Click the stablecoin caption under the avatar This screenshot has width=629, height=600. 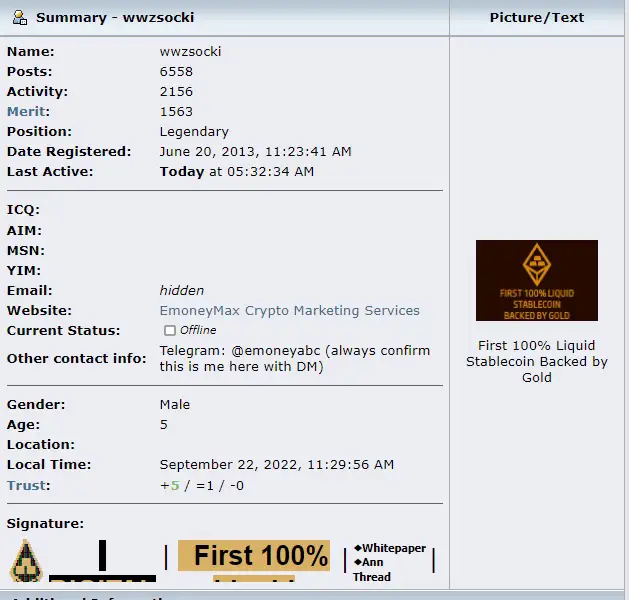coord(537,361)
